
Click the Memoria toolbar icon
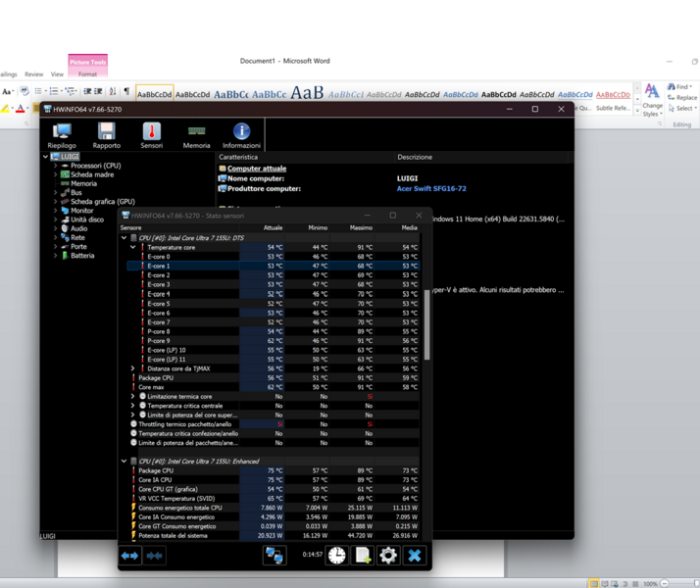coord(196,134)
